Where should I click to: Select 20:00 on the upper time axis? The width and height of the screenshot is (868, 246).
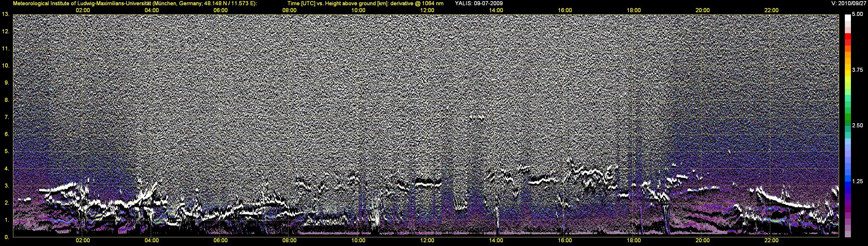[703, 10]
